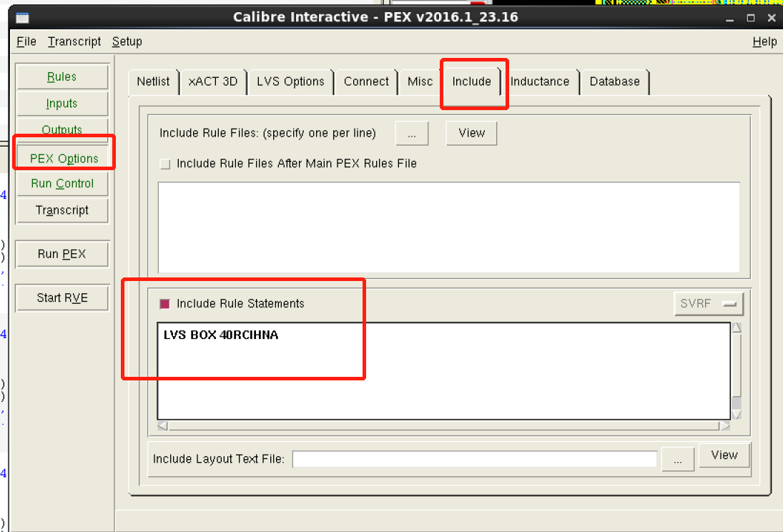Open the Setup menu
The image size is (783, 532).
(127, 41)
